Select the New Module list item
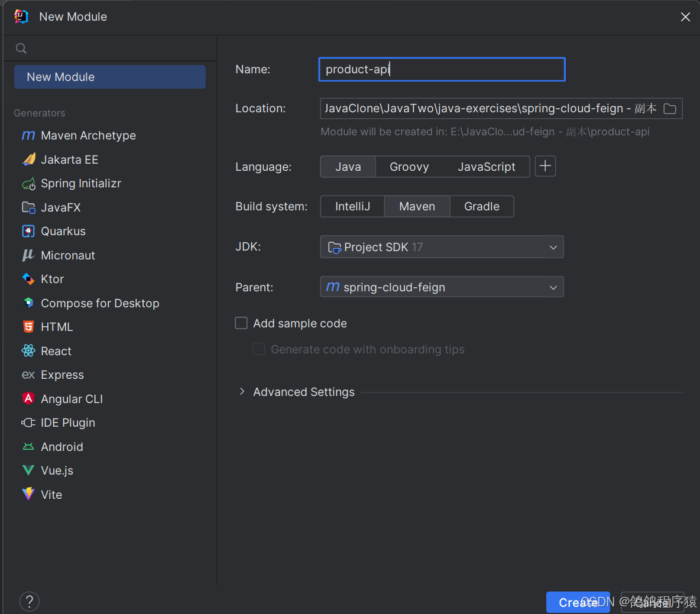The height and width of the screenshot is (614, 700). pos(110,77)
